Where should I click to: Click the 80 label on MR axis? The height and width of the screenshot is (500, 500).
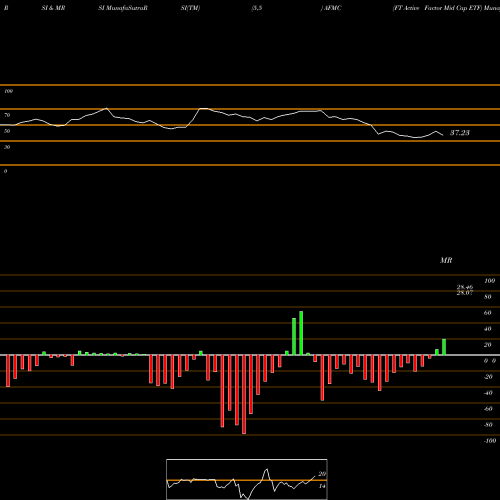click(488, 297)
